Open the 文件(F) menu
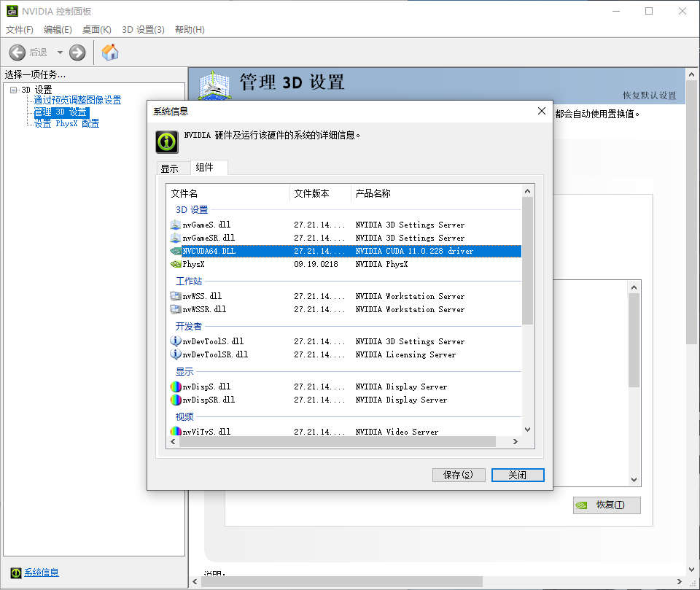Viewport: 700px width, 590px height. 19,29
